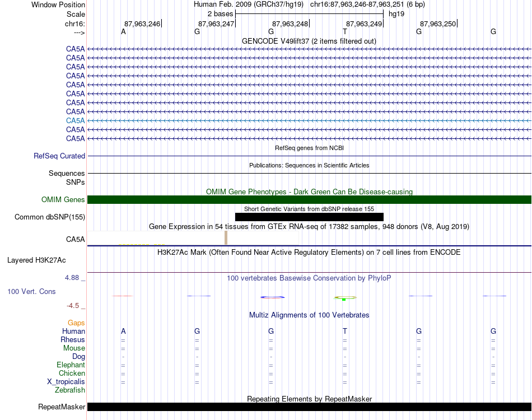532x420 pixels.
Task: Select the black Common dbSNP variant block
Action: click(x=309, y=217)
